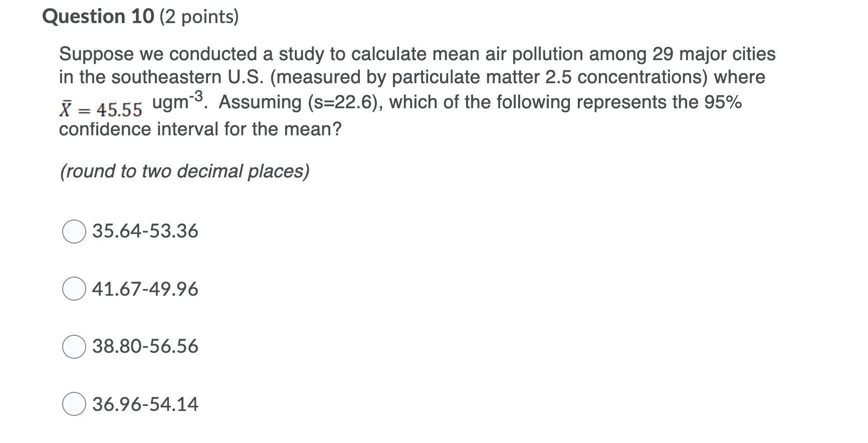Click the round to two decimal places note

point(185,171)
